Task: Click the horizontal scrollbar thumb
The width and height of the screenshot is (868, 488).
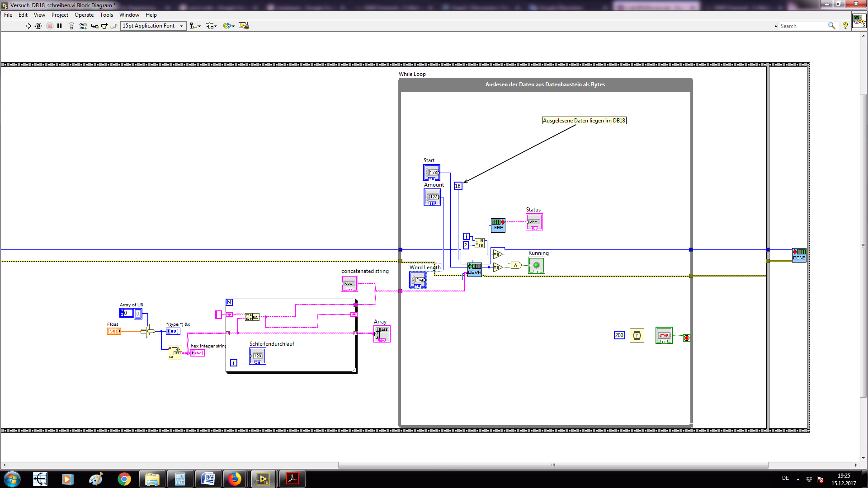Action: 552,465
